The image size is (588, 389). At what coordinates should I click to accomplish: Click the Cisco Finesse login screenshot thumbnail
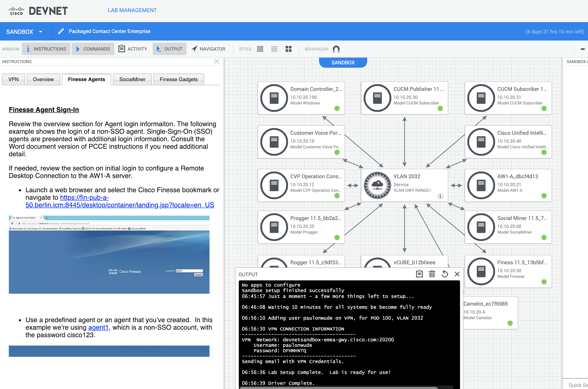click(x=109, y=254)
